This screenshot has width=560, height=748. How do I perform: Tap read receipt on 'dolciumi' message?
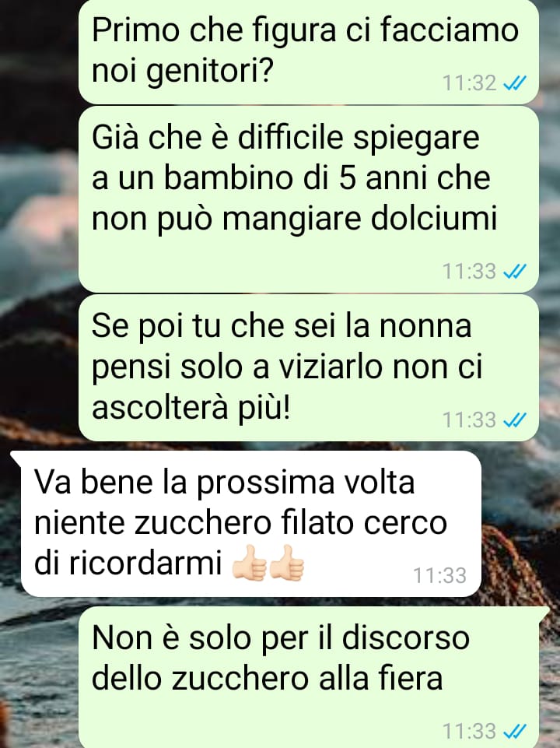pyautogui.click(x=514, y=272)
